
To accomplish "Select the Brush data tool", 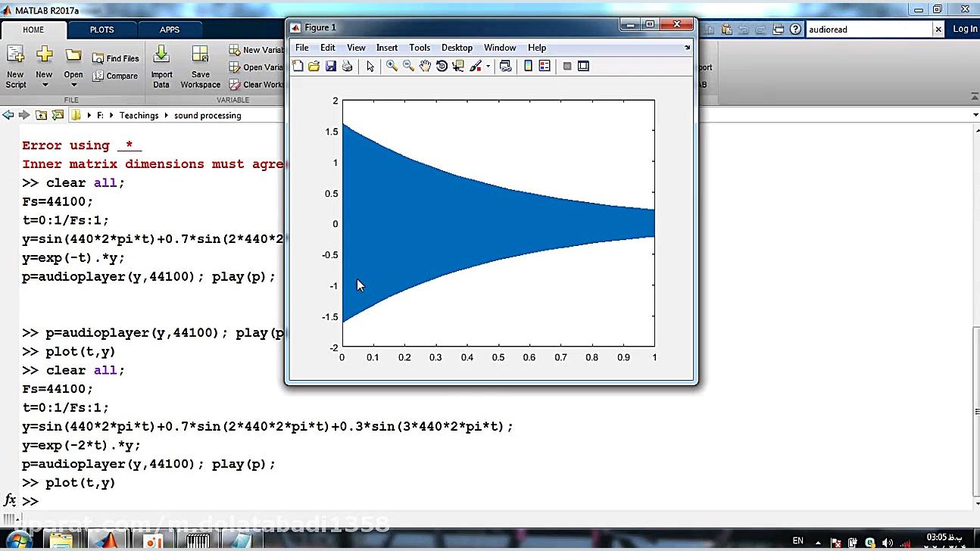I will click(x=476, y=67).
